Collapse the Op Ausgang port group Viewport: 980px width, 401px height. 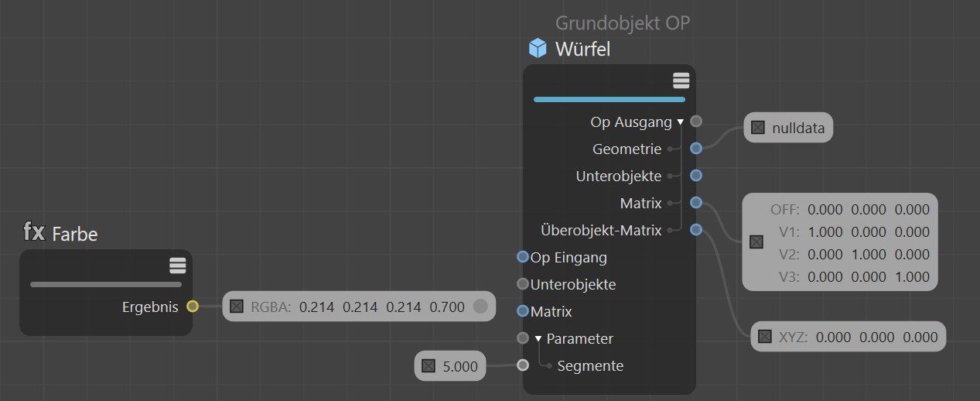tap(681, 122)
